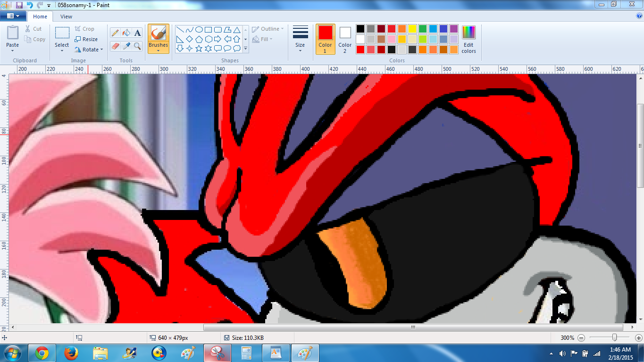Choose the Cloud callout shape
Image resolution: width=644 pixels, height=362 pixels.
coord(236,48)
